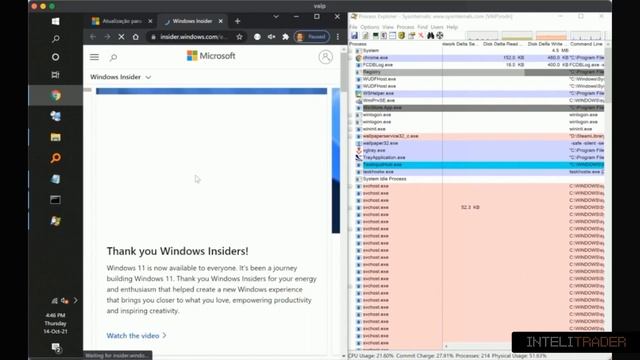Toggle the lower pane toolbar icon
The image size is (640, 360).
(393, 36)
